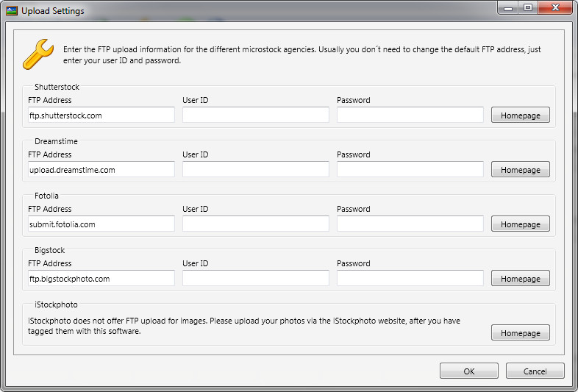
Task: Focus the Bigstock FTP Address field
Action: [101, 278]
